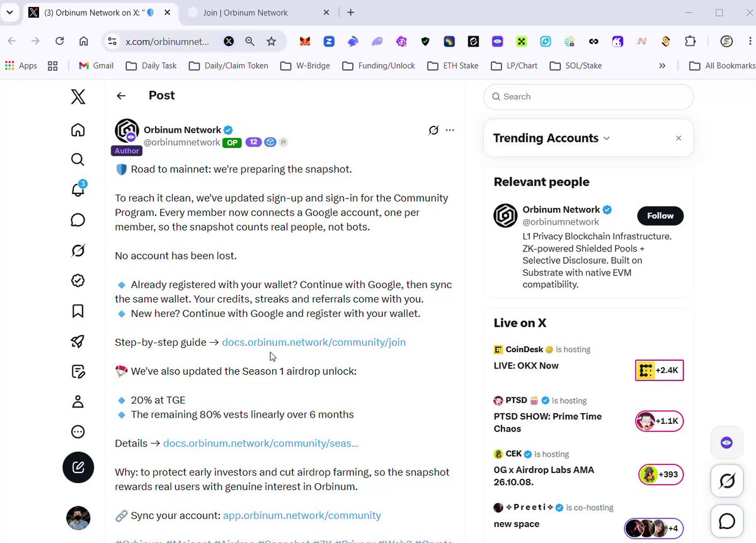This screenshot has height=543, width=756.
Task: Show more bookmarks with the chevron overflow
Action: [x=662, y=66]
